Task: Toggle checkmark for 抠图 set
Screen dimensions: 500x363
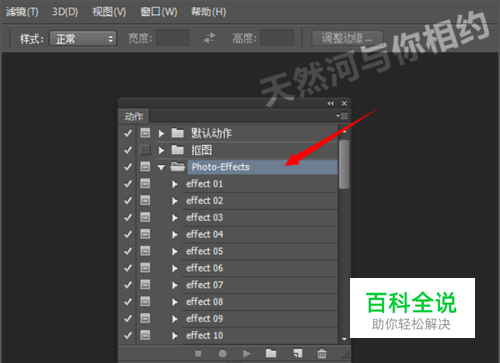Action: (128, 150)
